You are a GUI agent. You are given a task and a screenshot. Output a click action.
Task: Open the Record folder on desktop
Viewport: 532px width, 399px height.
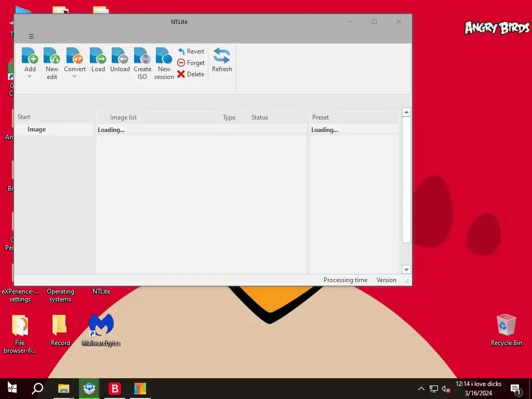tap(60, 330)
